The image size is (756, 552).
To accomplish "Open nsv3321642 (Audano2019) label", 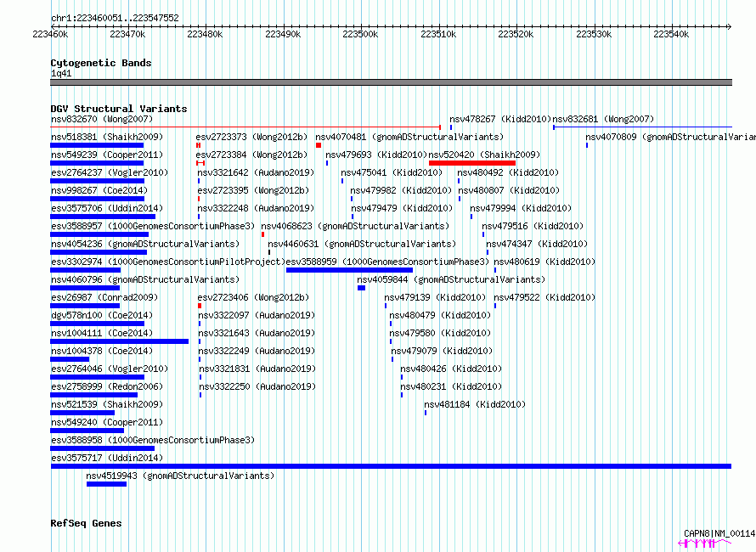I will (256, 172).
